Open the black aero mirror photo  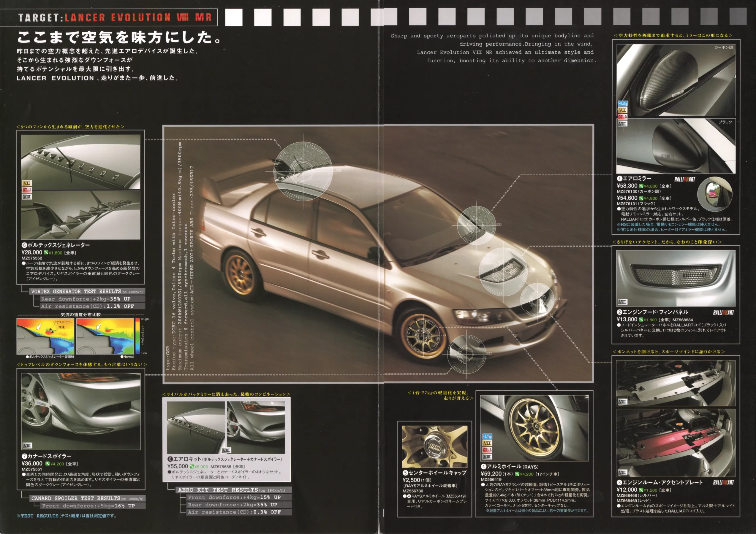[676, 146]
